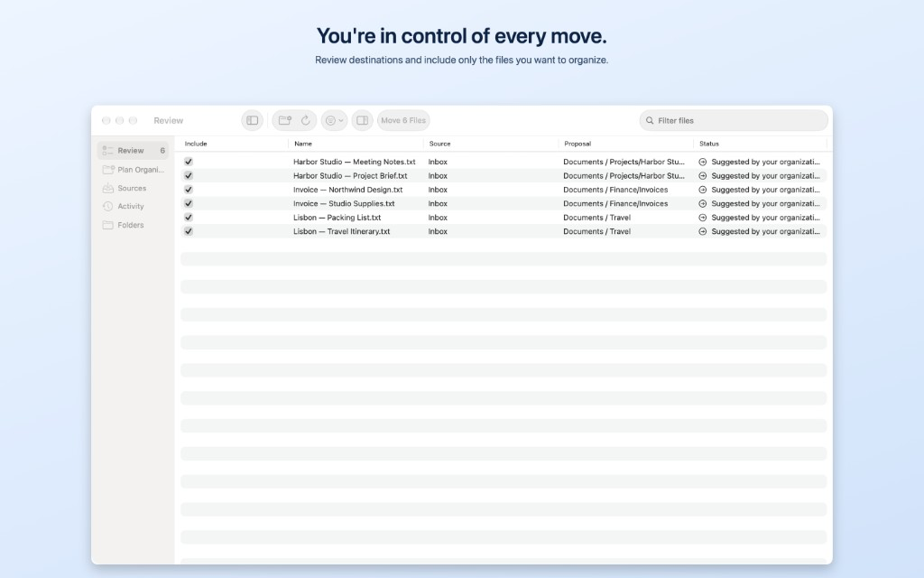
Task: Click Documents / Travel proposal for Packing List
Action: (x=596, y=217)
